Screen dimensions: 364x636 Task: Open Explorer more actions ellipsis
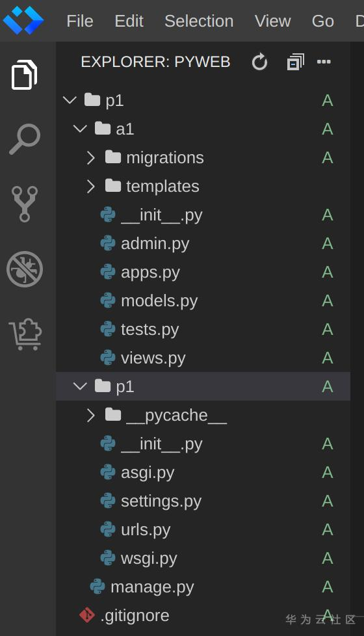(x=324, y=62)
